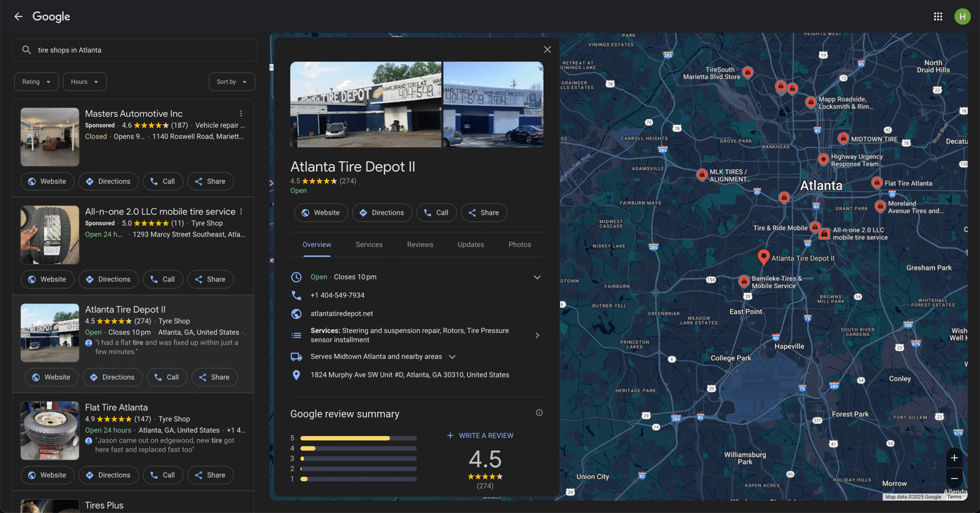The image size is (980, 513).
Task: Open atlantatiredepot.net link
Action: click(x=342, y=313)
